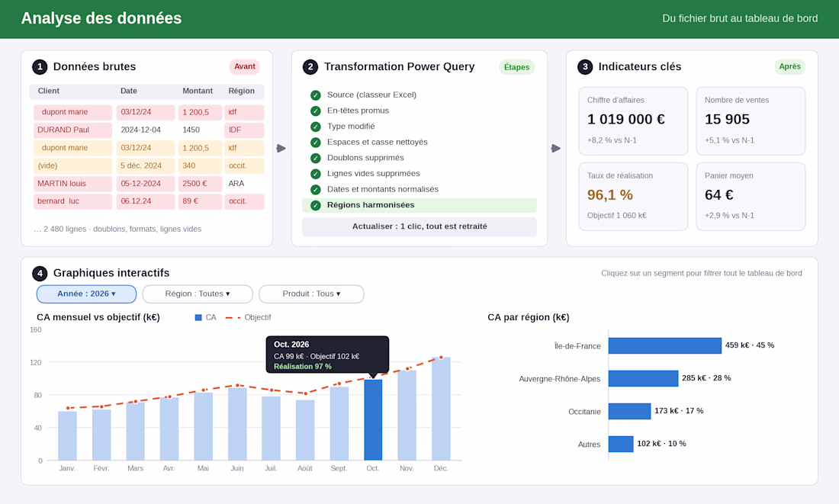
Task: Click the Île-de-France region bar
Action: [665, 345]
